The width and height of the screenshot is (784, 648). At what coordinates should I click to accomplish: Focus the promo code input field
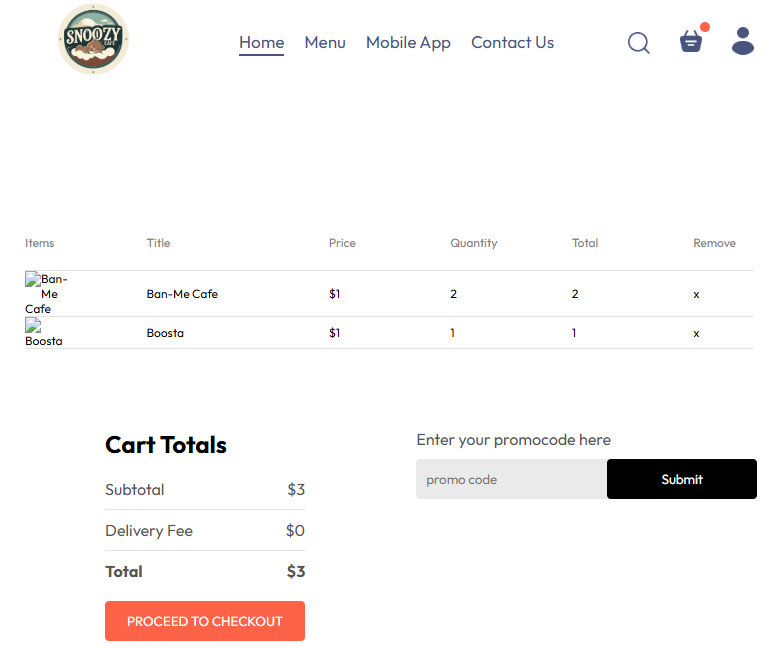tap(511, 479)
